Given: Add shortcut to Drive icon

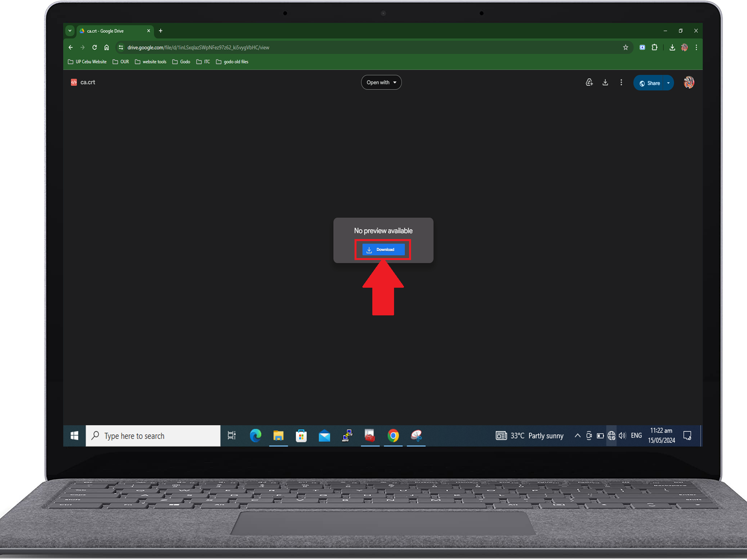Looking at the screenshot, I should pos(589,82).
